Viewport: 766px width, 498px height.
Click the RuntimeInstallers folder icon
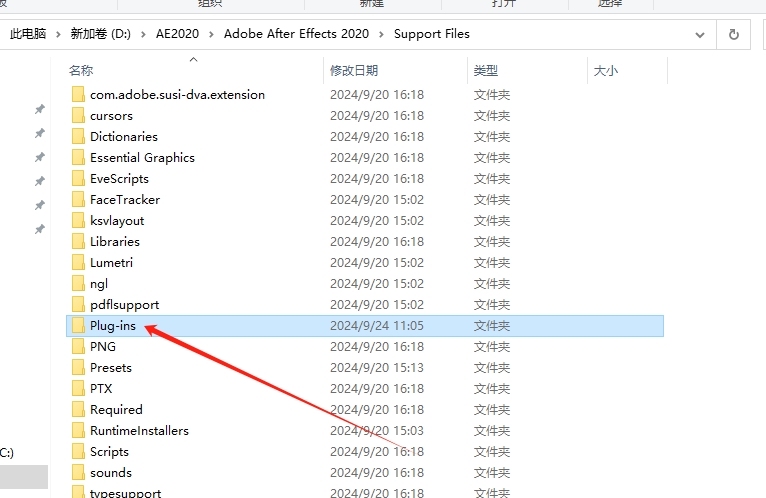78,431
